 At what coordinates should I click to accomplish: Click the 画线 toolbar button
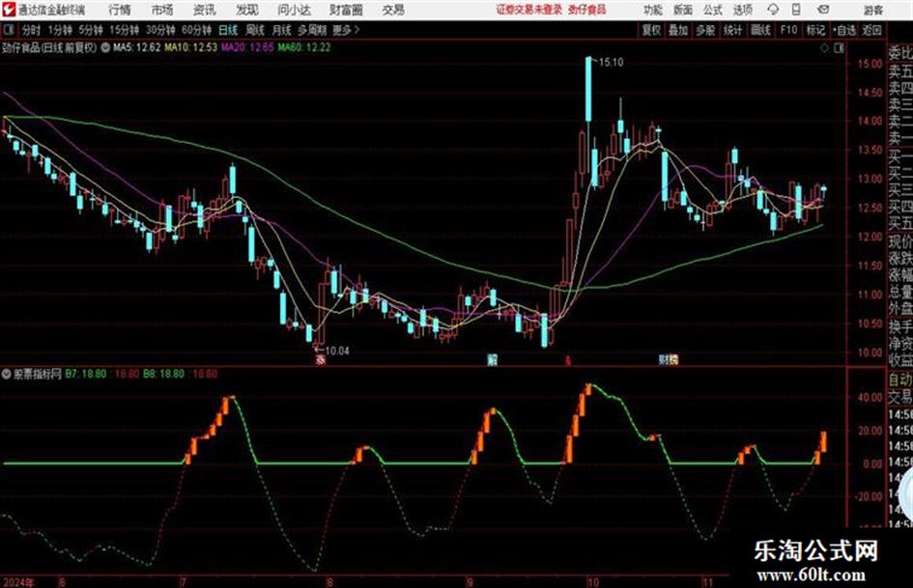tap(760, 30)
